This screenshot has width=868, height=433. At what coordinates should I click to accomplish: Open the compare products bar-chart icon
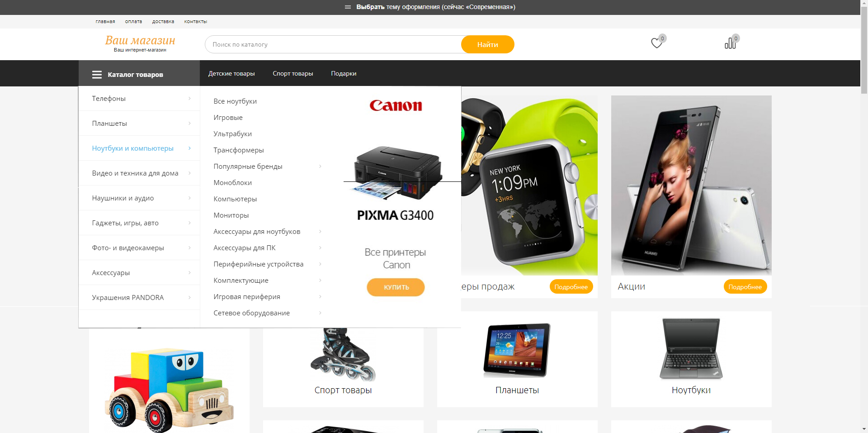click(x=730, y=43)
